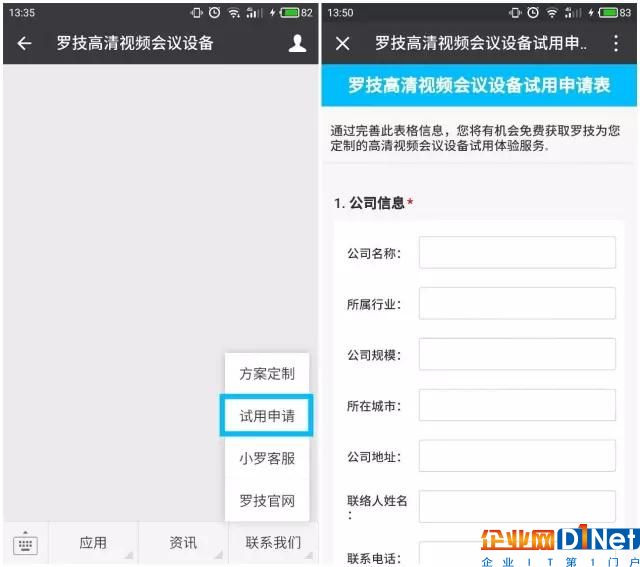Select 方案定制 from popup menu
Image resolution: width=640 pixels, height=567 pixels.
267,374
